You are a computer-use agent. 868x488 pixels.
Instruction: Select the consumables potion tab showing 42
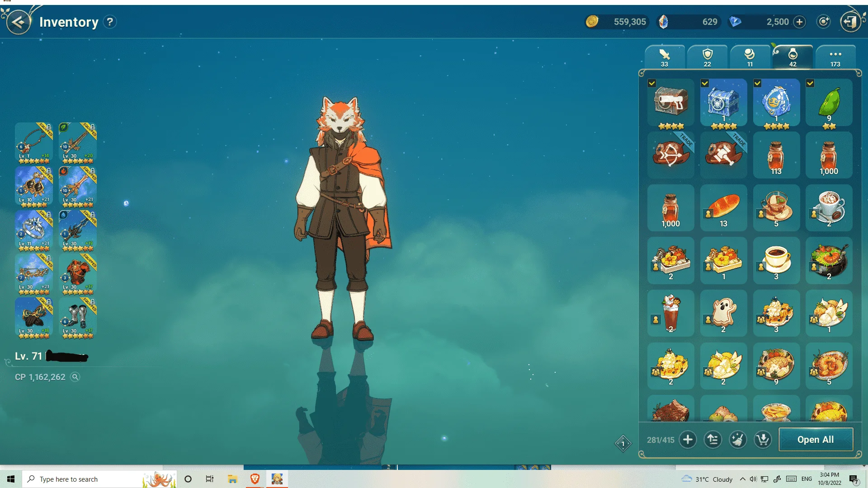pos(793,57)
